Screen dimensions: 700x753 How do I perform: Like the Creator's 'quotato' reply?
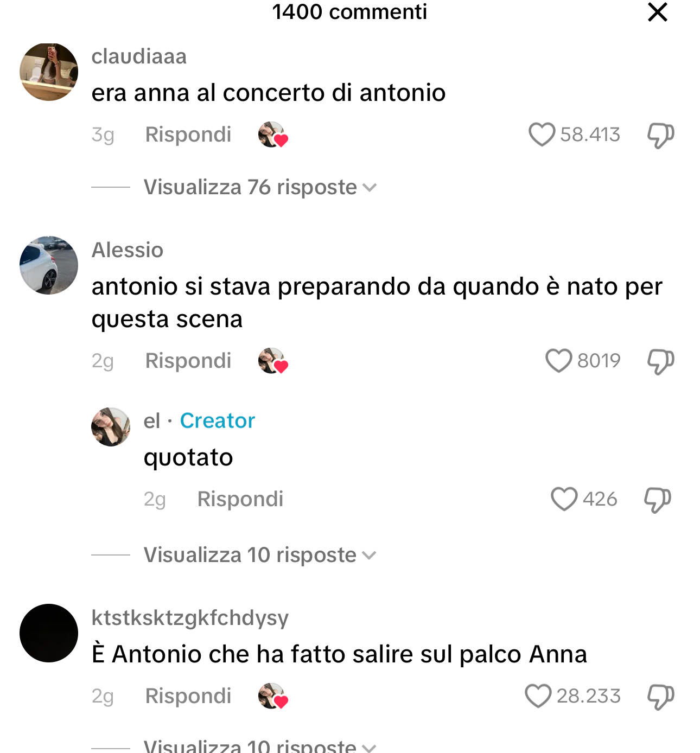(564, 499)
